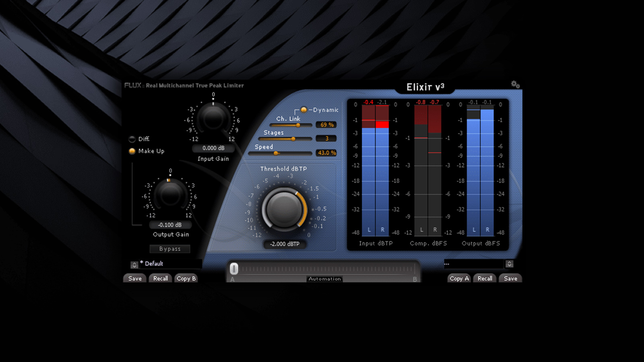Recall preset in slot A
The width and height of the screenshot is (644, 362).
click(161, 278)
